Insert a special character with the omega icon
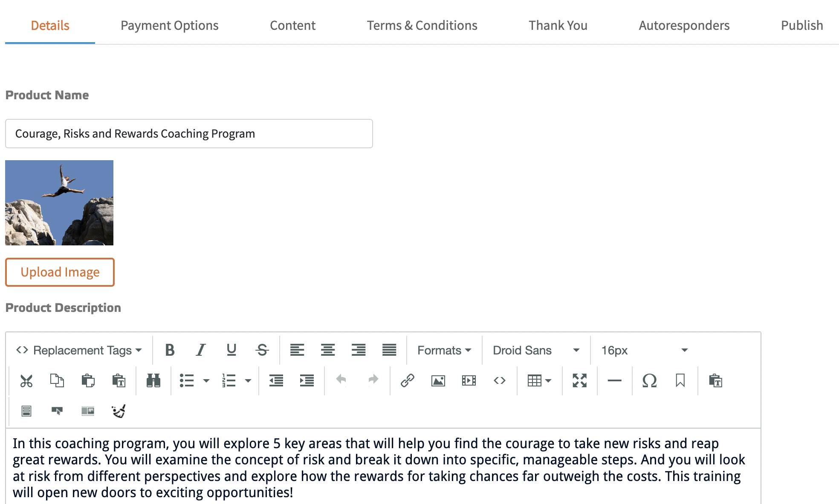 pos(649,380)
